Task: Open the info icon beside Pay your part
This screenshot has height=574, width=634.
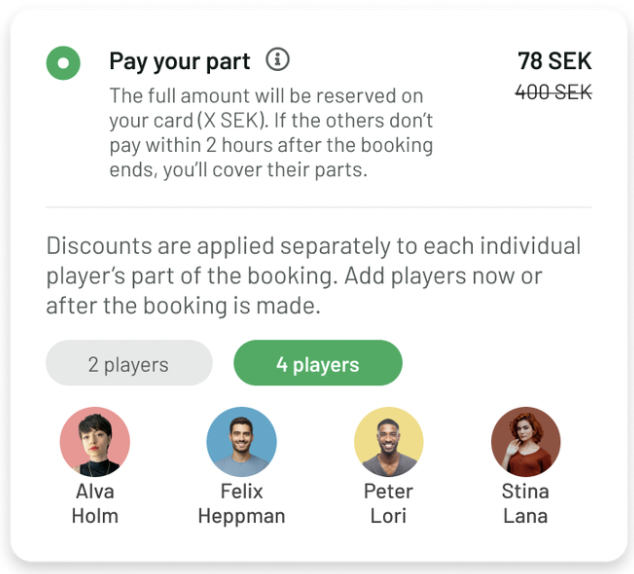Action: click(278, 60)
